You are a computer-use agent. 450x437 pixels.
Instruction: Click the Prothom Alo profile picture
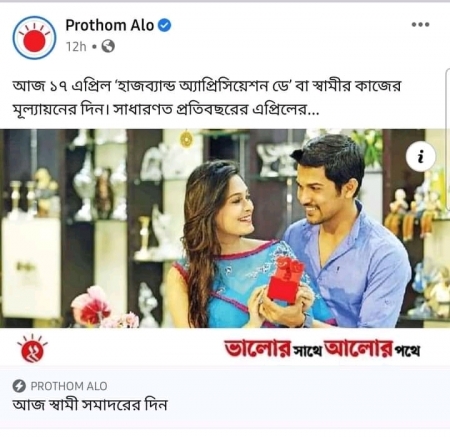[34, 38]
